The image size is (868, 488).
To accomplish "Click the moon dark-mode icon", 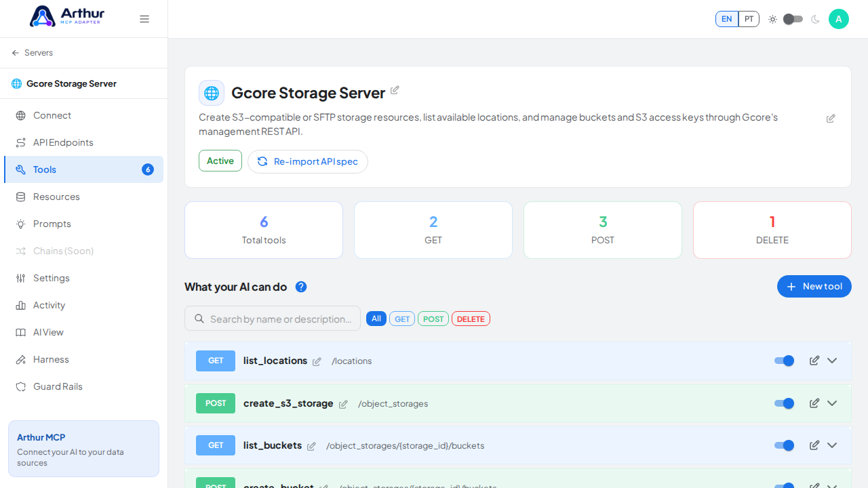I will (815, 19).
